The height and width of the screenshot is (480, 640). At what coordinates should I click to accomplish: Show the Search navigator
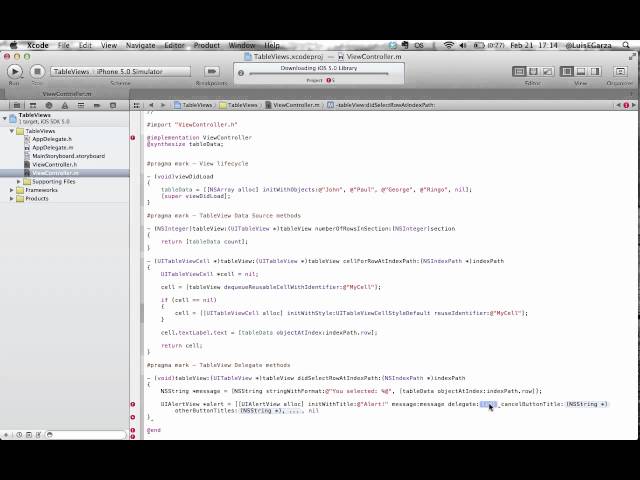point(49,105)
